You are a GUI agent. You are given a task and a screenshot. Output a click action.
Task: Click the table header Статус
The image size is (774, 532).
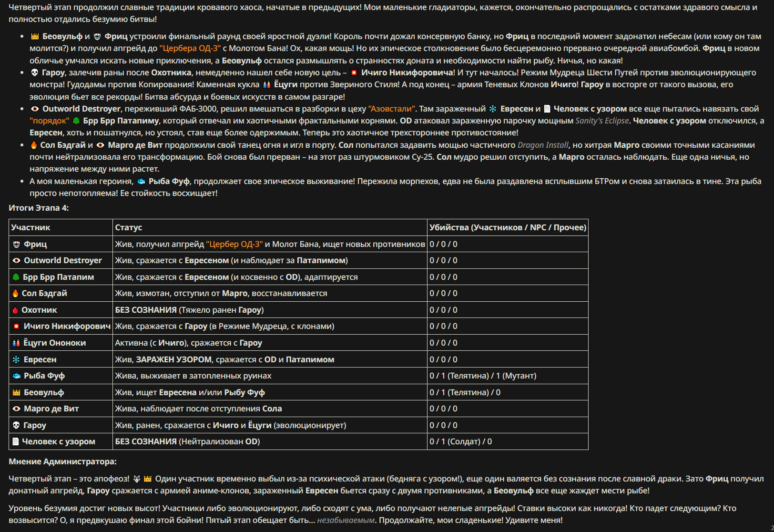(129, 227)
